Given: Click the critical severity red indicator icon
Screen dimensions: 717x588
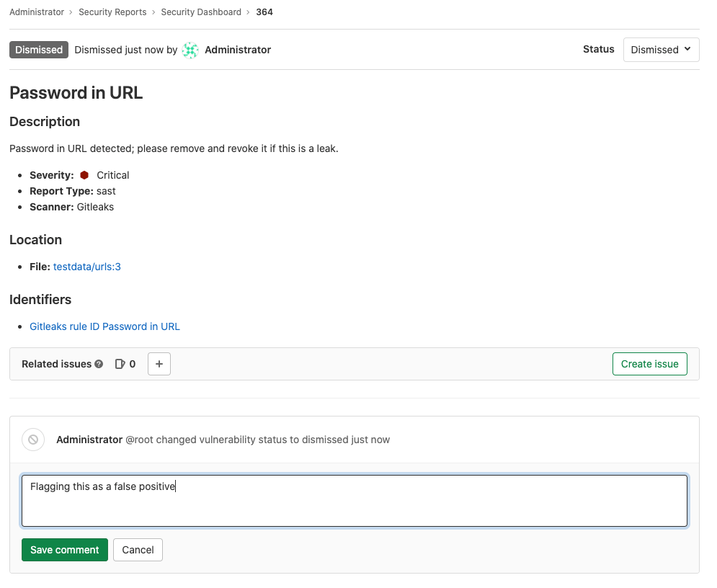Looking at the screenshot, I should [84, 174].
